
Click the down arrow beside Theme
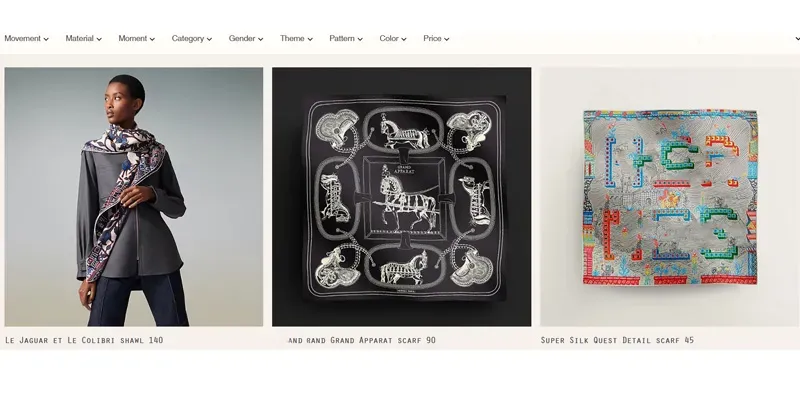310,39
